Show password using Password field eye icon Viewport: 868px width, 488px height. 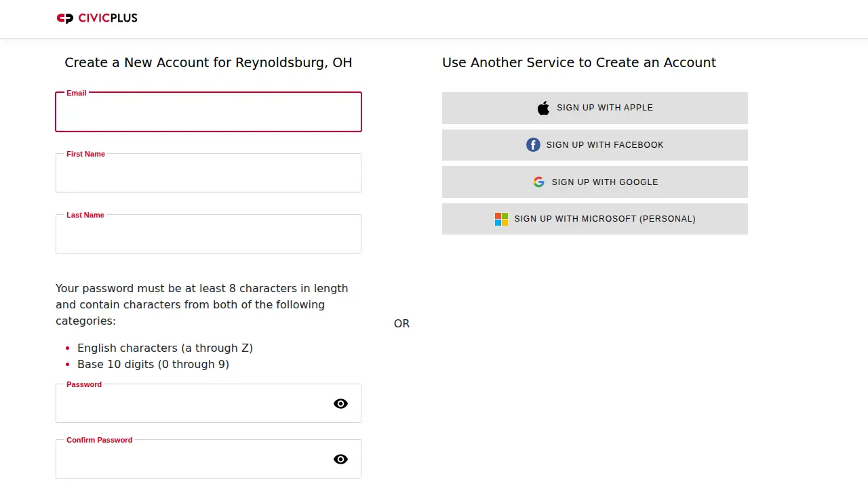340,403
